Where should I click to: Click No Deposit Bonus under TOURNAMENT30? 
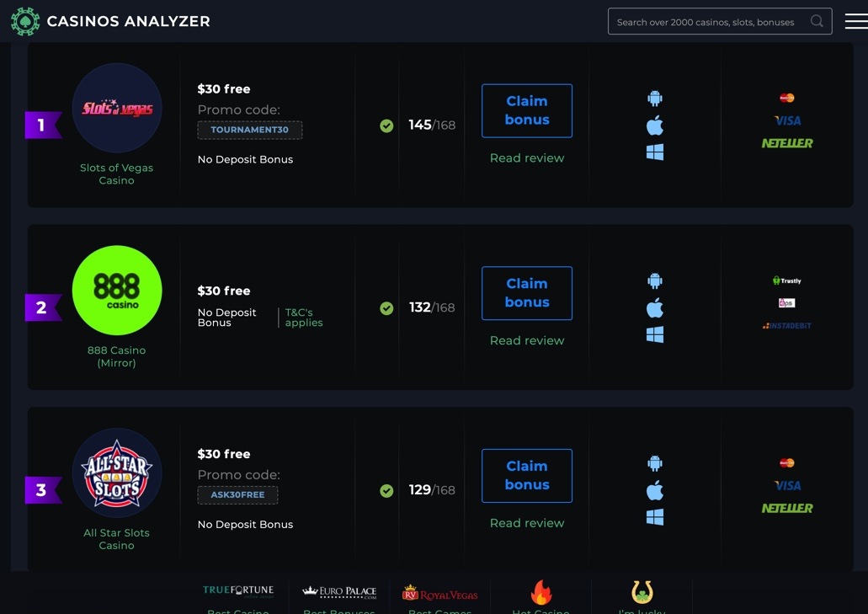[x=245, y=159]
